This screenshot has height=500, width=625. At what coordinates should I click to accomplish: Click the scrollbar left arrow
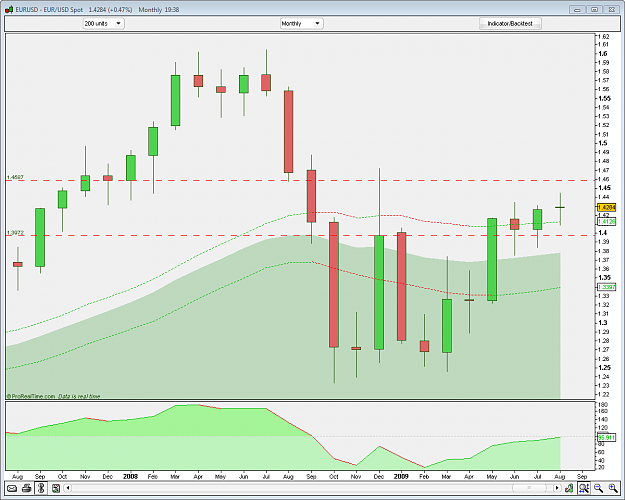pyautogui.click(x=68, y=488)
